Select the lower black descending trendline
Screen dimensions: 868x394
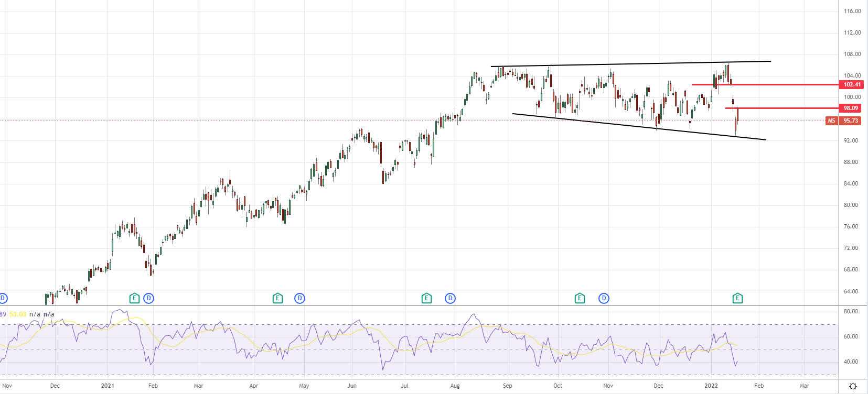pyautogui.click(x=629, y=126)
